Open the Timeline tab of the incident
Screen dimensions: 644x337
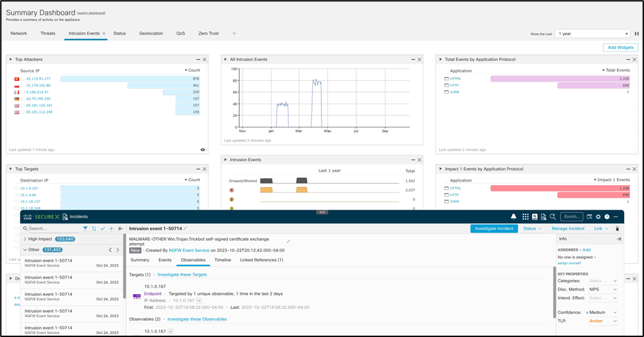point(223,260)
